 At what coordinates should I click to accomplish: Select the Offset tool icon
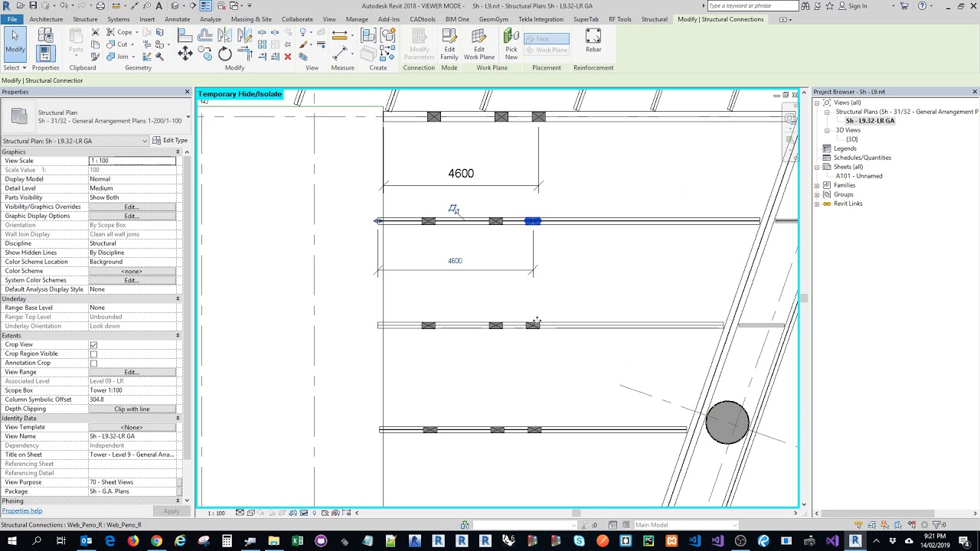point(205,34)
